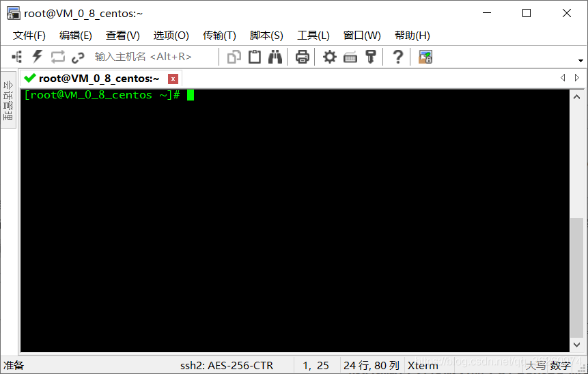Click the Connect in Tab link icon
This screenshot has height=374, width=588.
pos(78,57)
